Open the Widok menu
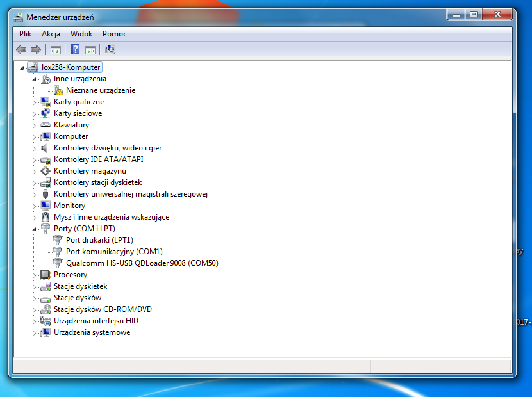The width and height of the screenshot is (532, 397). tap(81, 34)
